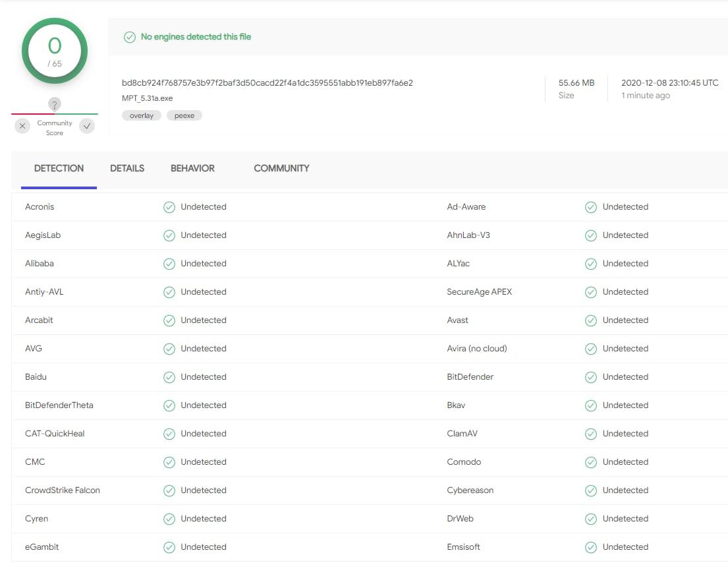Click the CrowdStrike Falcon engine name
The height and width of the screenshot is (563, 728).
62,490
